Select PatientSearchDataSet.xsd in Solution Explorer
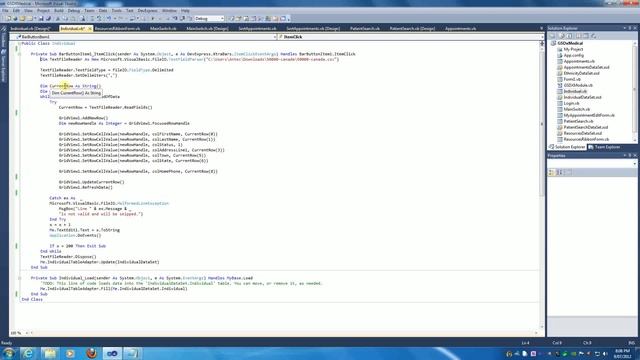The height and width of the screenshot is (360, 640). coord(585,127)
